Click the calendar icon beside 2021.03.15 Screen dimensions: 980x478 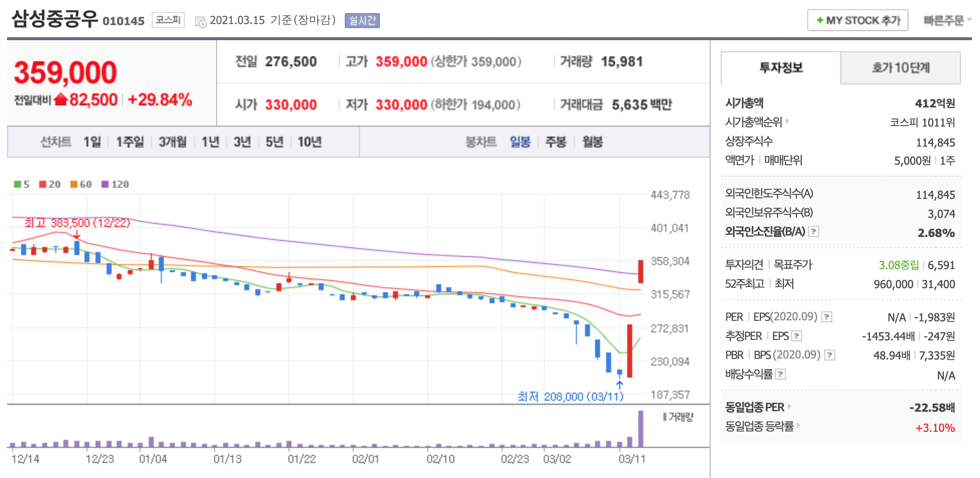pos(201,22)
